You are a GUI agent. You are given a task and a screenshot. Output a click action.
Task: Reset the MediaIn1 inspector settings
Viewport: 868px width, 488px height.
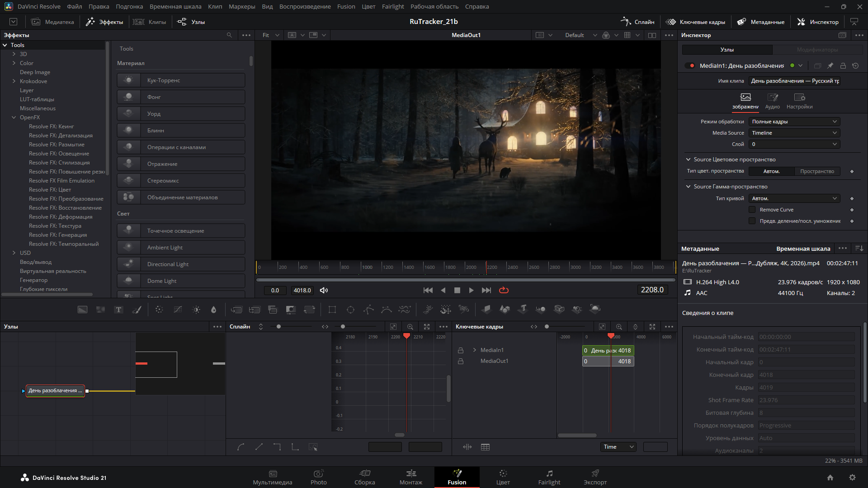pos(855,66)
